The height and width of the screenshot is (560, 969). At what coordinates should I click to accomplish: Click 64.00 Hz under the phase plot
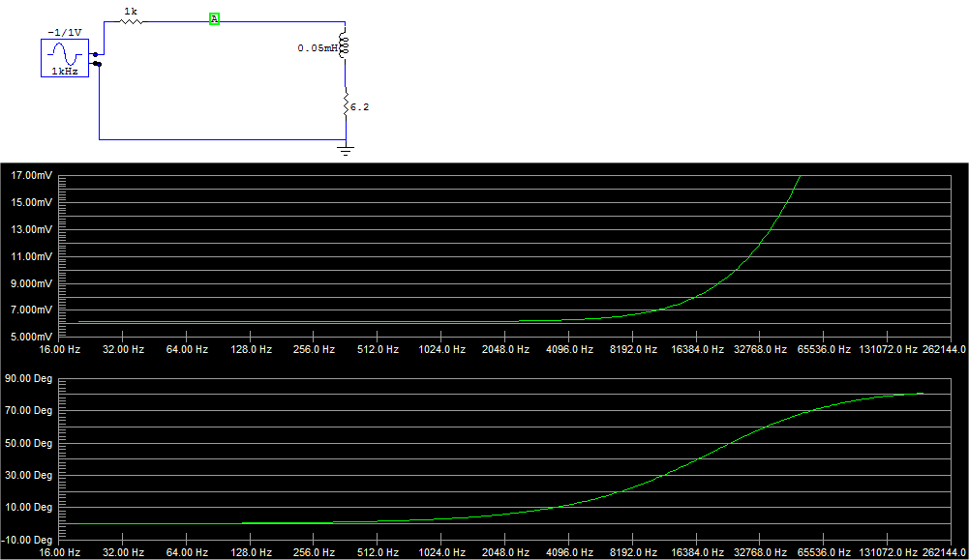coord(187,552)
